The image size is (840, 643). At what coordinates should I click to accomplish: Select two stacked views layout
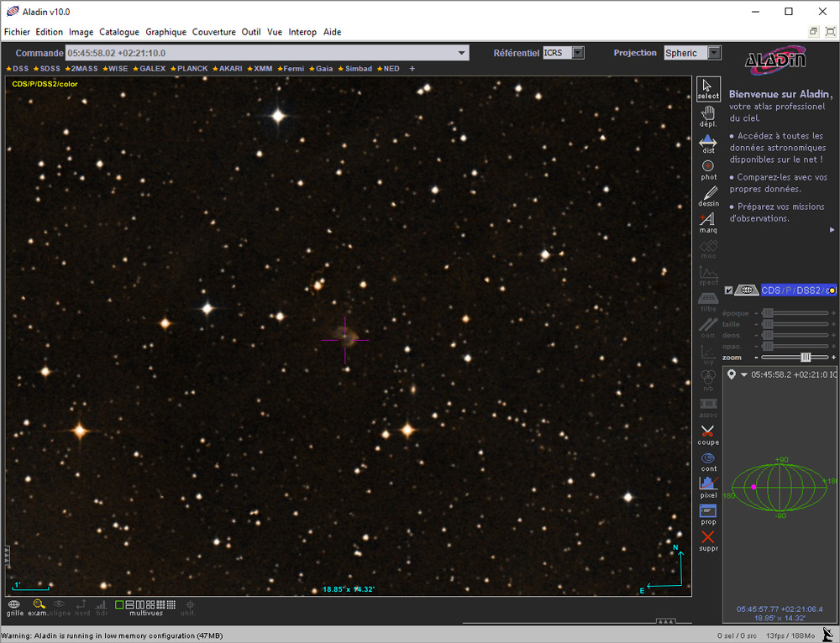[x=129, y=604]
